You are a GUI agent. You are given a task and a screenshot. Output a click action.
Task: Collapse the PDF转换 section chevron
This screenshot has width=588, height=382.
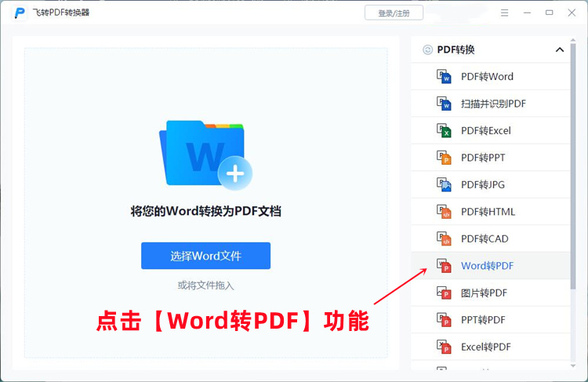(560, 49)
